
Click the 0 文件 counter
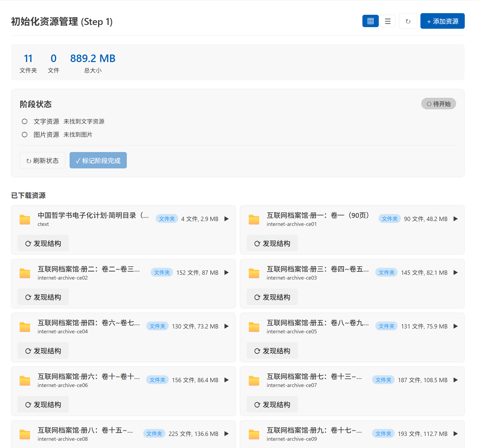coord(53,63)
